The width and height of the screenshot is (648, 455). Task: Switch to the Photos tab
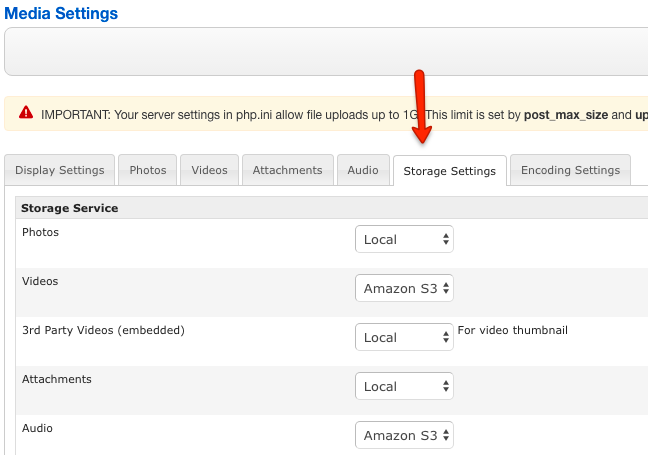(148, 170)
